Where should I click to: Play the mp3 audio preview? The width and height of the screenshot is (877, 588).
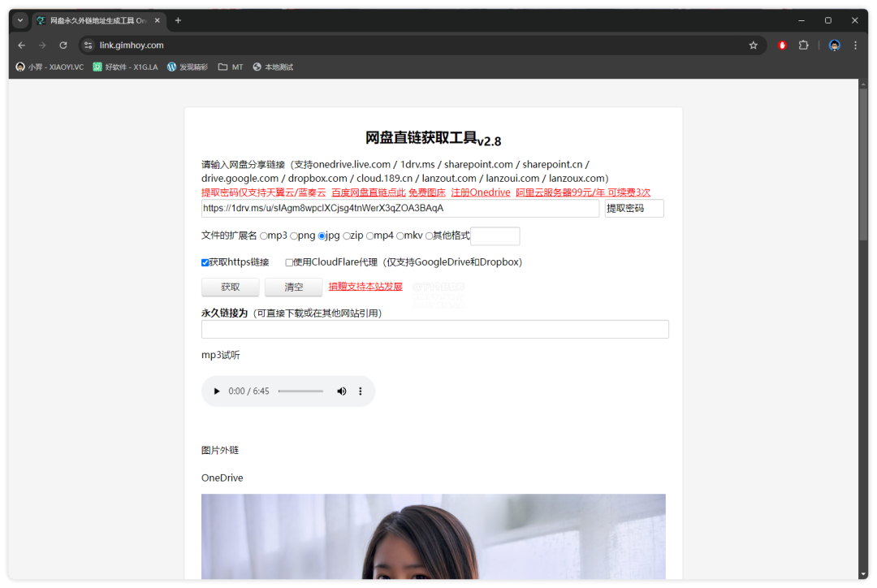coord(217,391)
